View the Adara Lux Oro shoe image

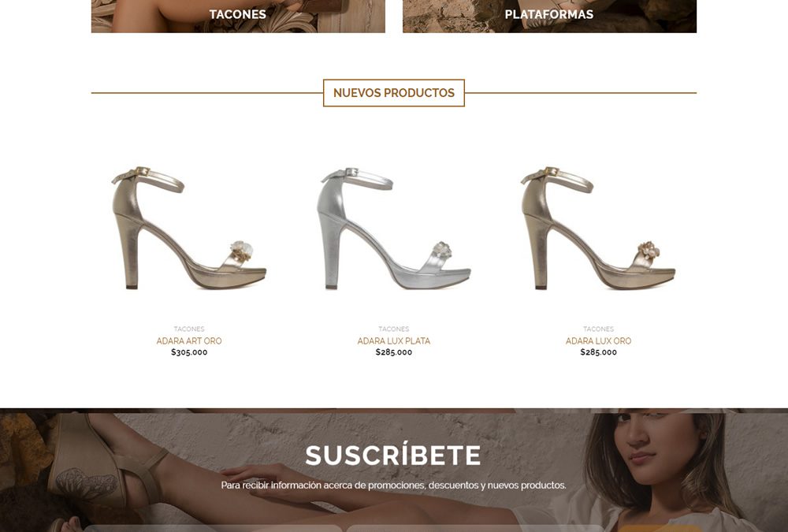[598, 228]
